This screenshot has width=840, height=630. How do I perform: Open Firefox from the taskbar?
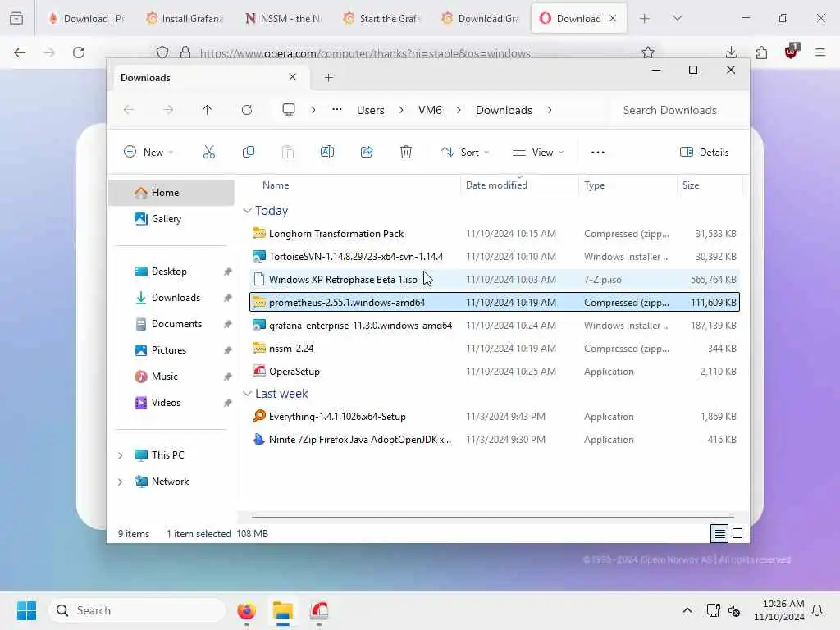[246, 610]
